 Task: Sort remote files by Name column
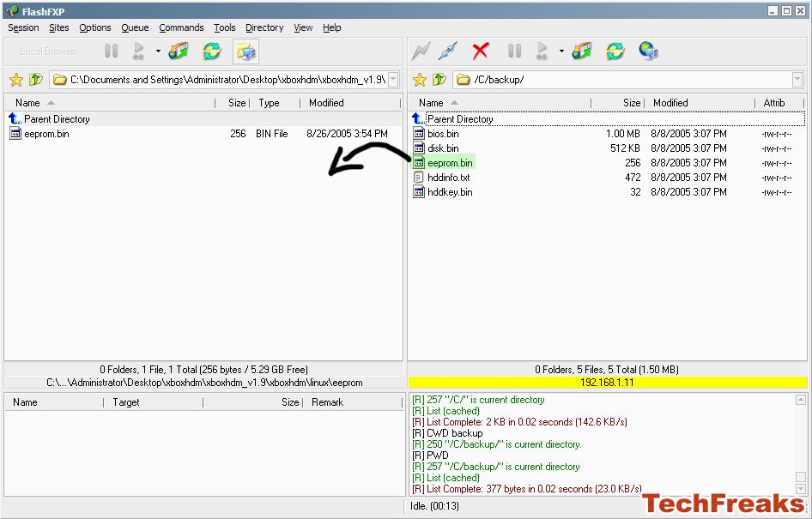click(x=500, y=103)
